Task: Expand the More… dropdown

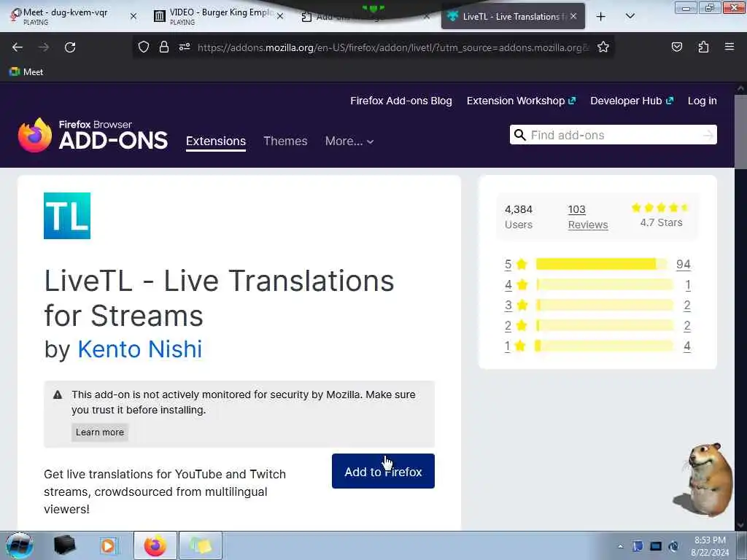Action: (349, 141)
